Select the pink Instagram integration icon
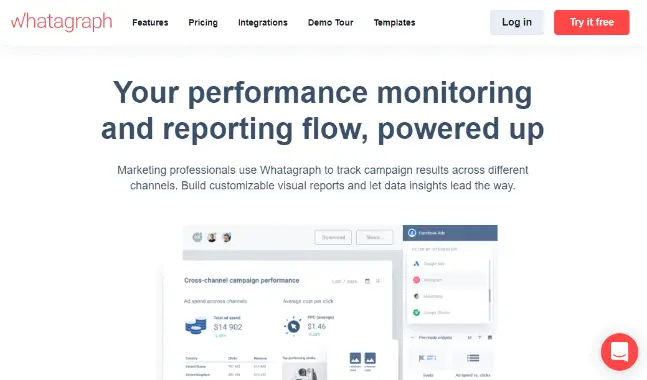 pyautogui.click(x=416, y=280)
